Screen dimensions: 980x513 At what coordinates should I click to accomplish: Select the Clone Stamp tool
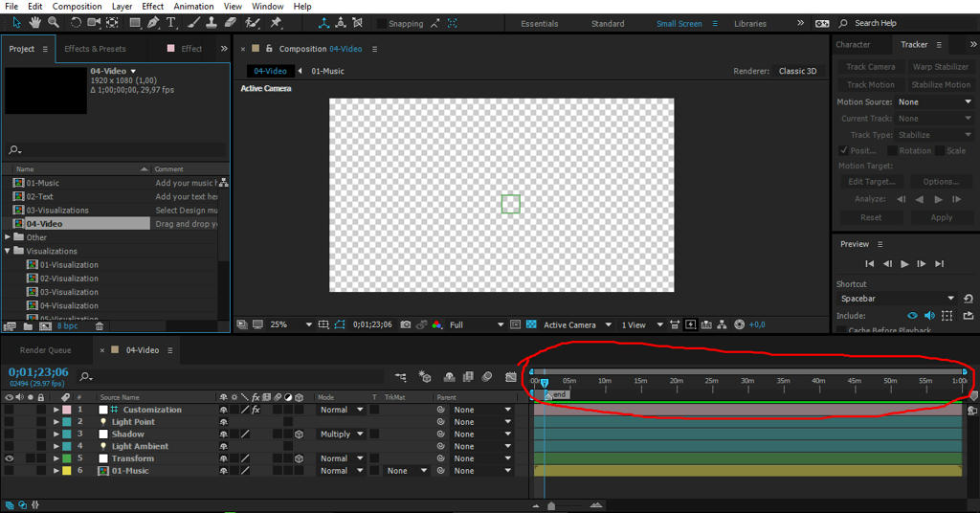coord(212,23)
